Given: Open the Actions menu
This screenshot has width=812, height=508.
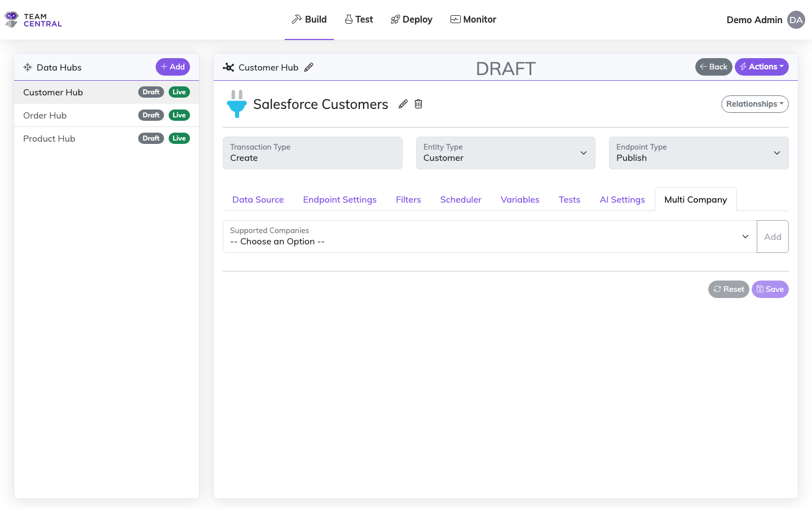Looking at the screenshot, I should [x=761, y=67].
